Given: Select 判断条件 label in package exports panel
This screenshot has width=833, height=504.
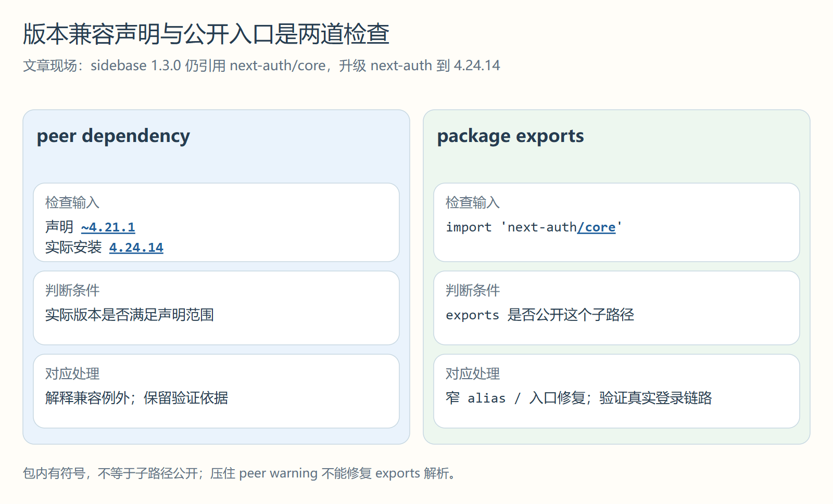Looking at the screenshot, I should tap(473, 290).
